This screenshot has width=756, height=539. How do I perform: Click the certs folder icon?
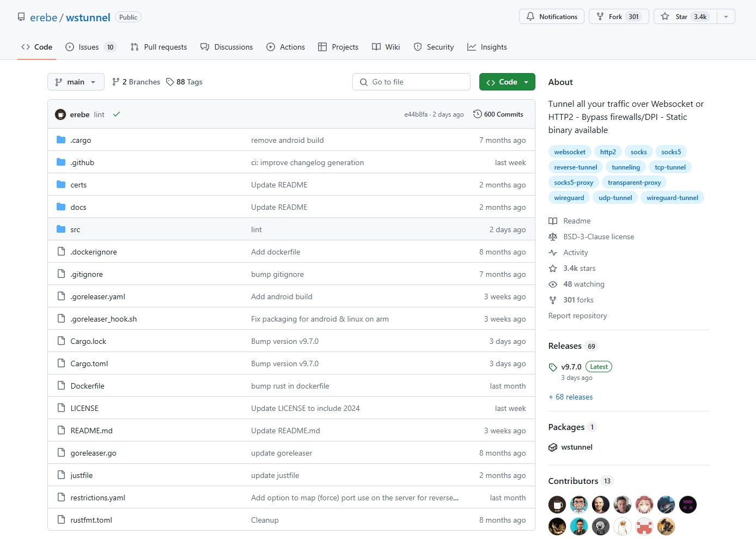click(61, 185)
